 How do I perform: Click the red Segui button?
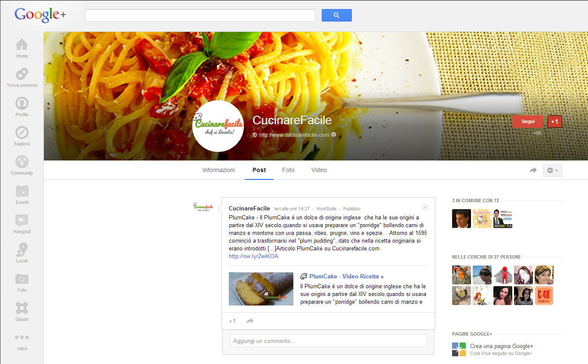(x=528, y=122)
